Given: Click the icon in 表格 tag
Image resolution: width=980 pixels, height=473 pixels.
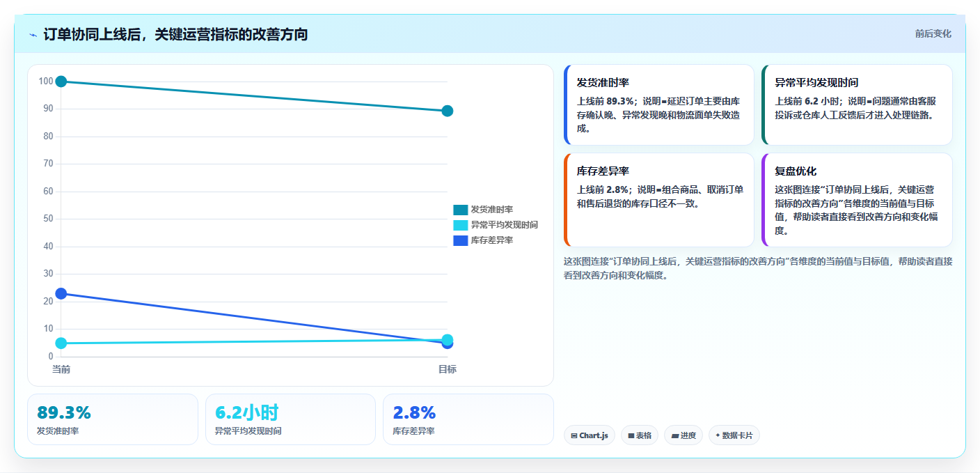Looking at the screenshot, I should click(631, 435).
